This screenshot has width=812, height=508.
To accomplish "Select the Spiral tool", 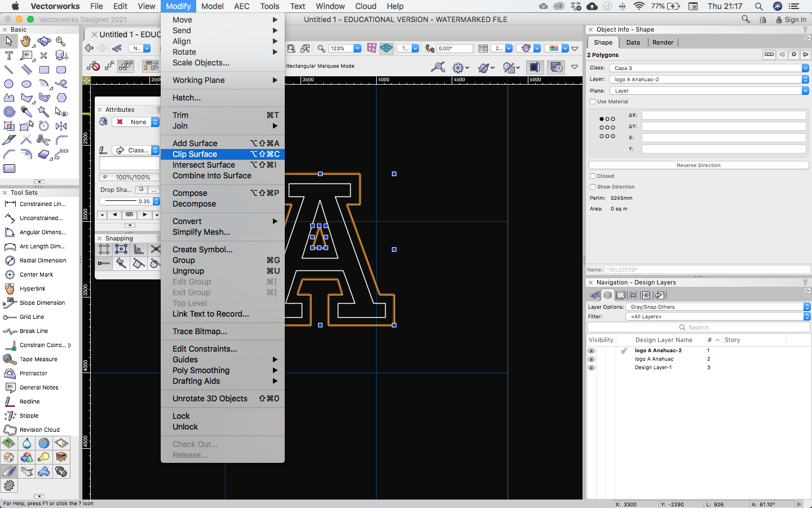I will [9, 112].
